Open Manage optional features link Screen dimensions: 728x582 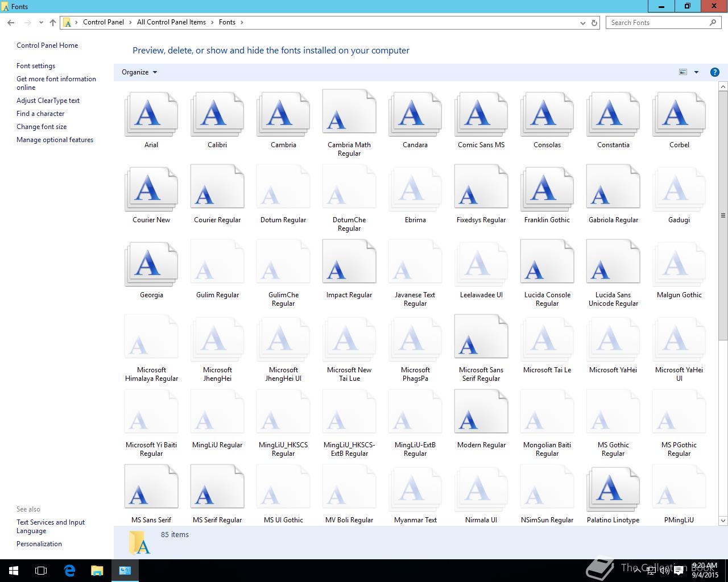[55, 140]
